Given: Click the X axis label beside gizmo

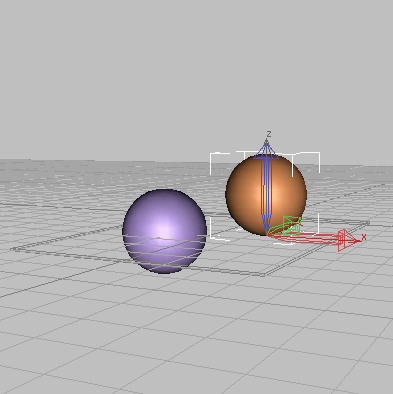Looking at the screenshot, I should [364, 237].
